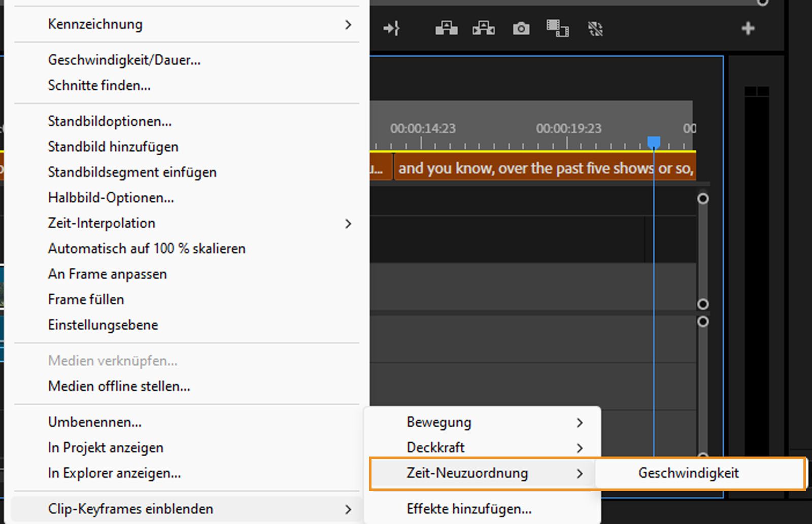Select the Lift icon in the monitor toolbar
The image size is (812, 524).
tap(446, 29)
